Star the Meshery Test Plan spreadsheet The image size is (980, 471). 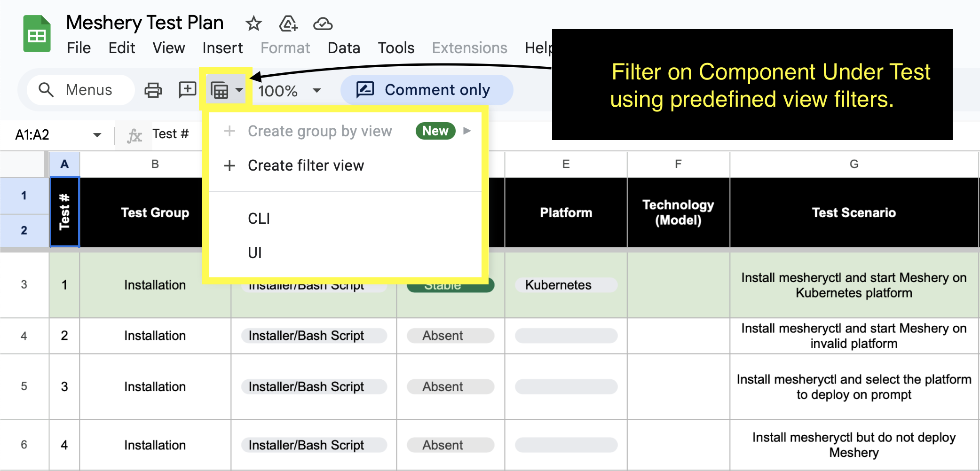click(253, 24)
